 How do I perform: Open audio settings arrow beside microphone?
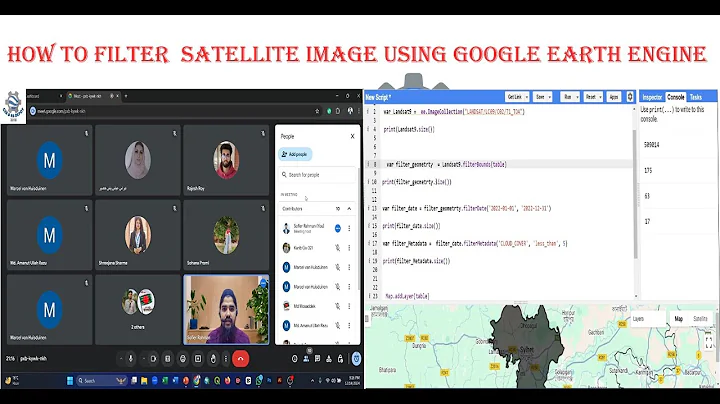pyautogui.click(x=121, y=359)
